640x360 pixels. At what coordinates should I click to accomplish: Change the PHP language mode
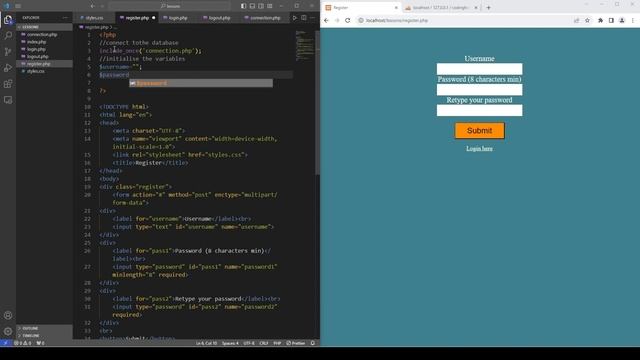(x=277, y=343)
